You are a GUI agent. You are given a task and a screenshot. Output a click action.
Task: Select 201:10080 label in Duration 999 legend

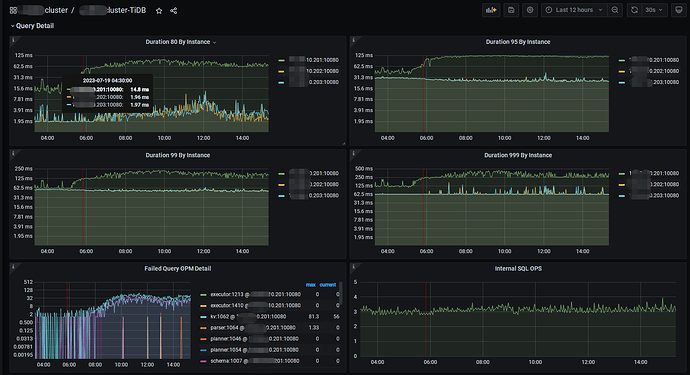(x=654, y=173)
